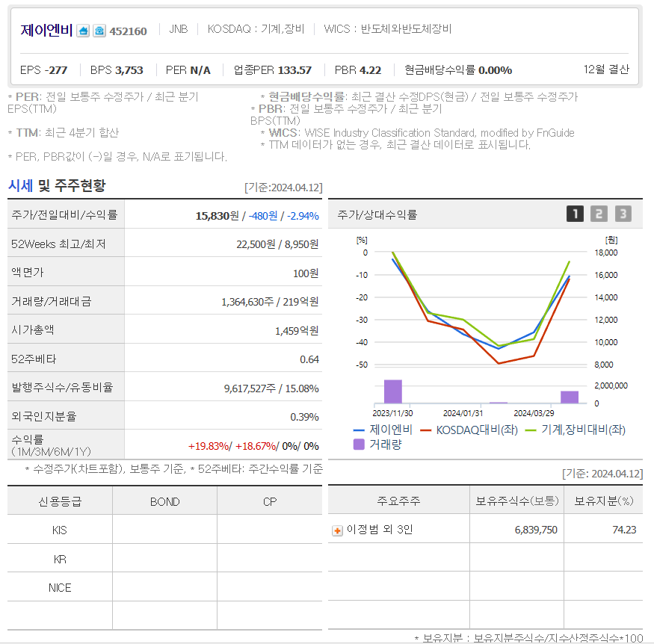654x644 pixels.
Task: Switch chart to tab 3
Action: (x=623, y=214)
